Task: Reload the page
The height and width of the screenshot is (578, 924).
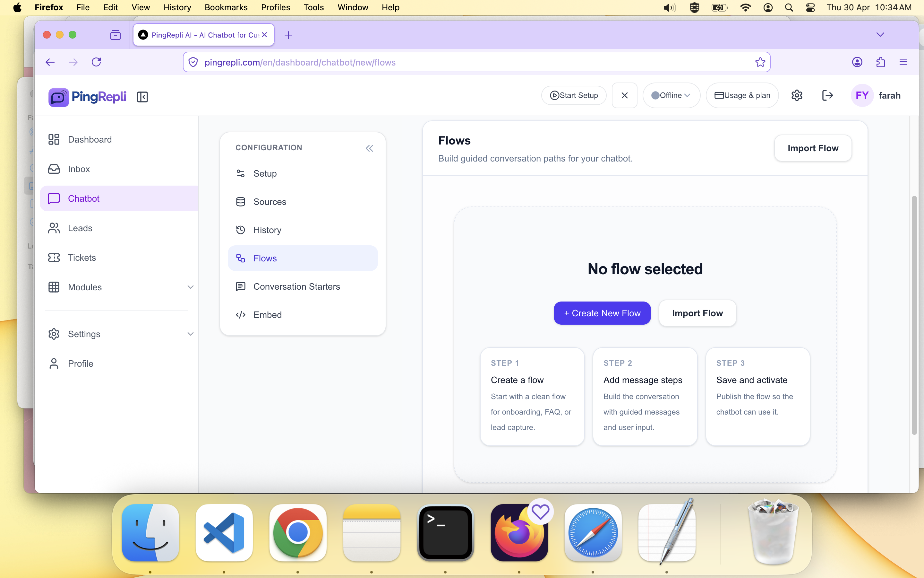Action: tap(96, 62)
